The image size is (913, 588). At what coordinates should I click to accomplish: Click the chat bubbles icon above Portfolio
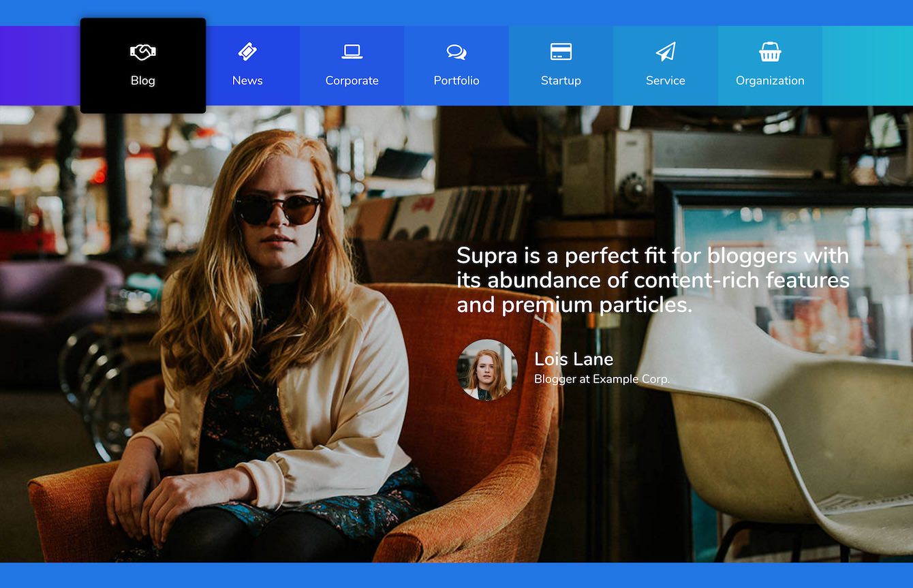click(x=456, y=52)
